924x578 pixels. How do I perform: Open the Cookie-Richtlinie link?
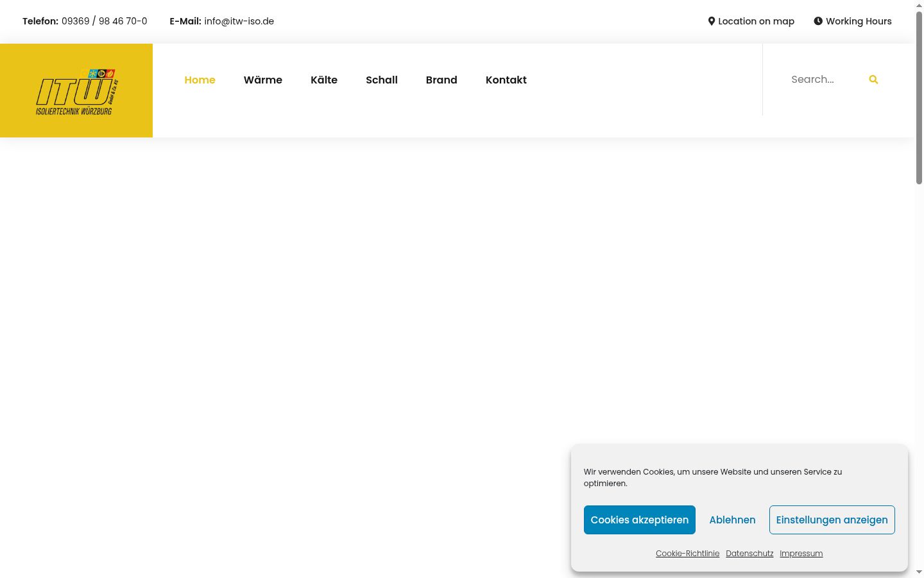[687, 554]
